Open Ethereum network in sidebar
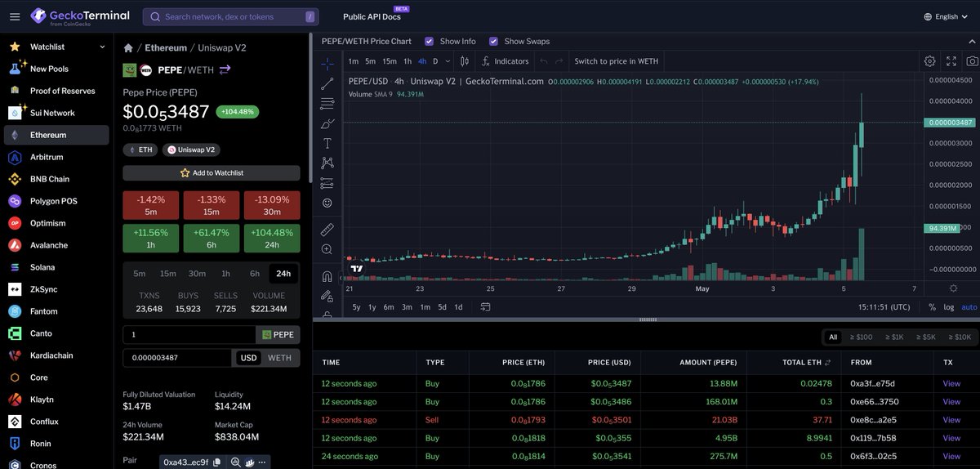Viewport: 980px width, 469px height. click(56, 135)
